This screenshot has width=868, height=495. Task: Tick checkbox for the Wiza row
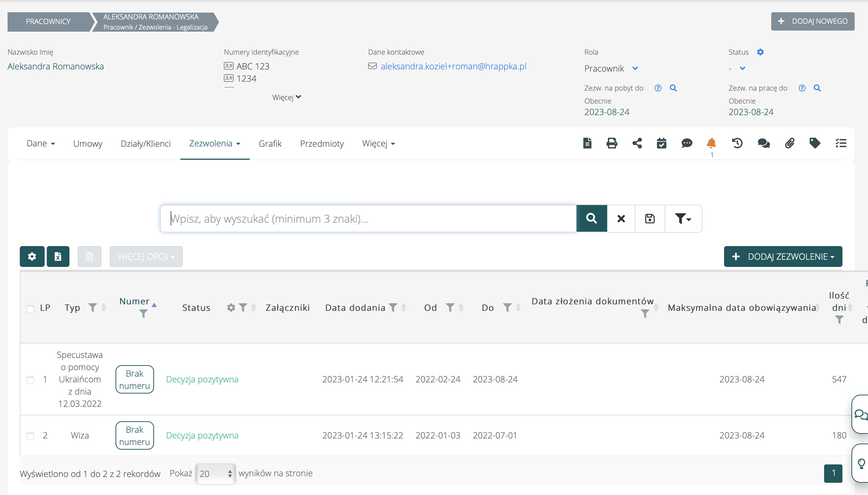click(x=31, y=436)
